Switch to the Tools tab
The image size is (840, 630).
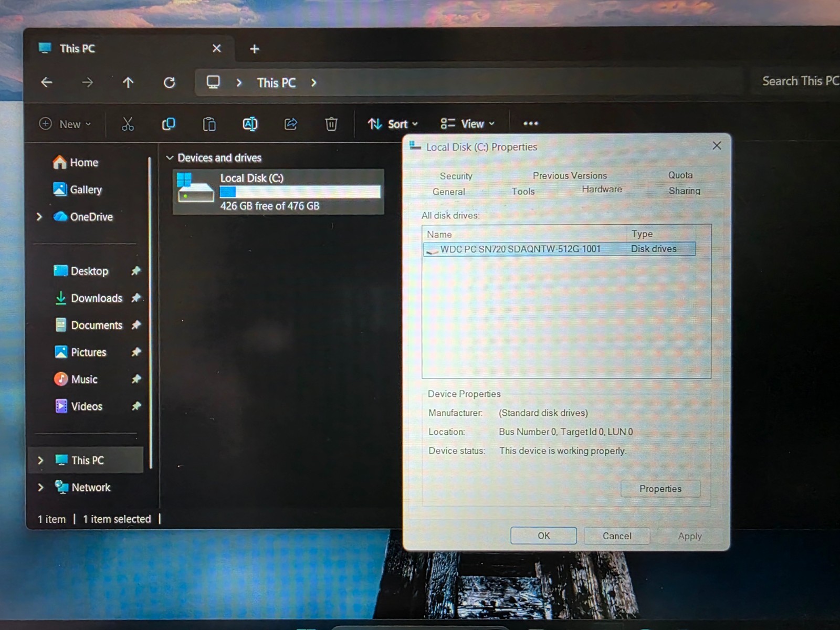click(523, 191)
